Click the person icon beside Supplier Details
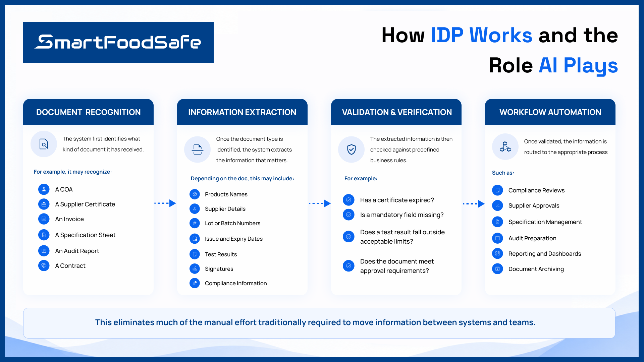Screen dimensions: 644x362 click(x=195, y=209)
